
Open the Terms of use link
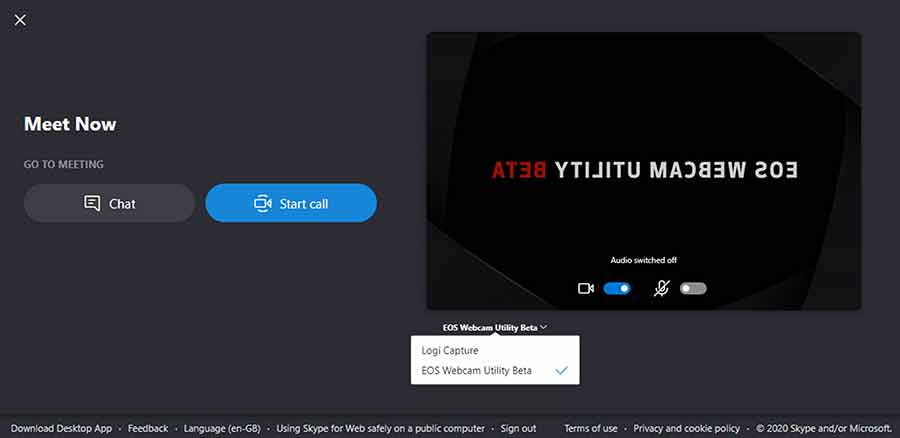(x=591, y=428)
